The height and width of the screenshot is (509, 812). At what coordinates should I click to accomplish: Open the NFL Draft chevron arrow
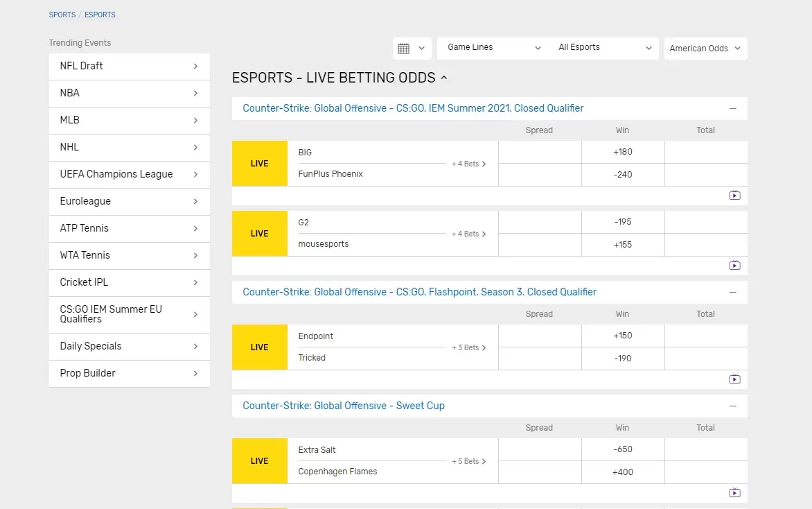coord(195,67)
